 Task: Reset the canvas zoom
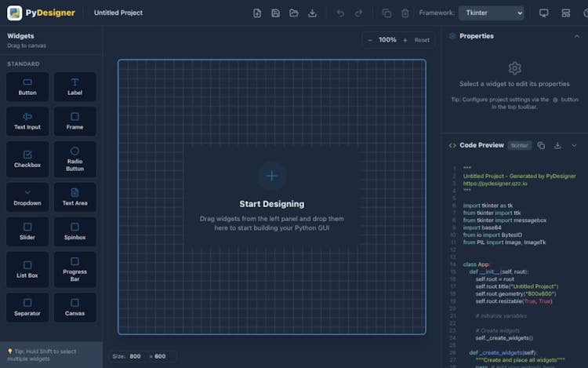pos(422,40)
